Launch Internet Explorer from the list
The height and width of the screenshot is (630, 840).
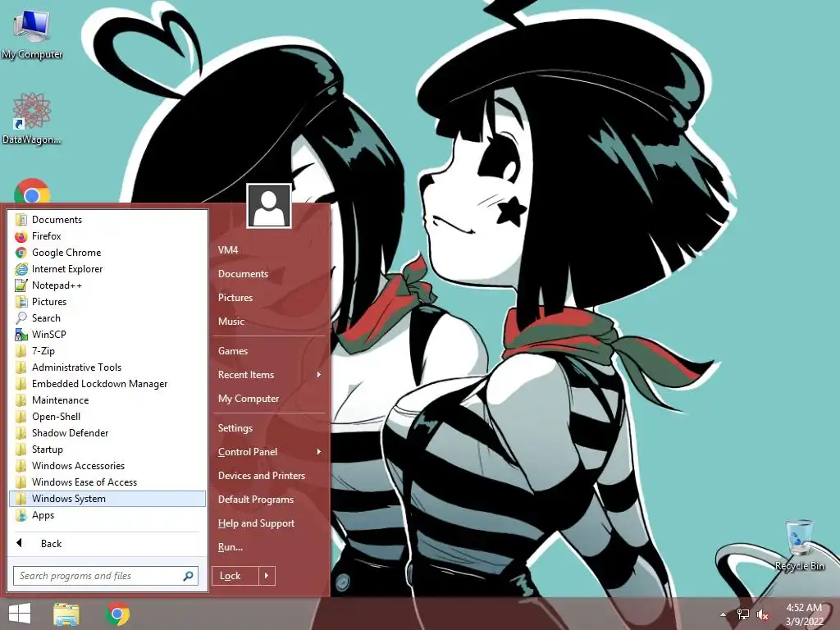pos(107,269)
